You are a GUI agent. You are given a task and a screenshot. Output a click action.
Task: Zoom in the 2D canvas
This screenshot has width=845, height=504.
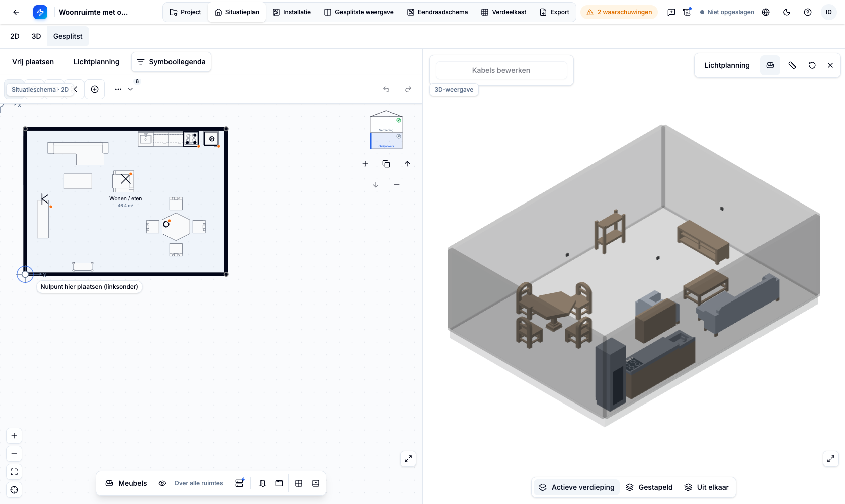coord(14,436)
